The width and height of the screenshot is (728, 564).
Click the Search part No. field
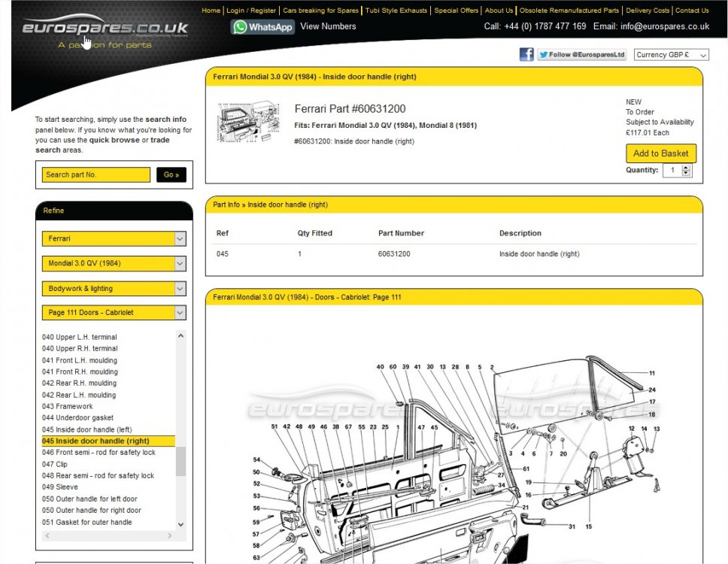tap(96, 174)
